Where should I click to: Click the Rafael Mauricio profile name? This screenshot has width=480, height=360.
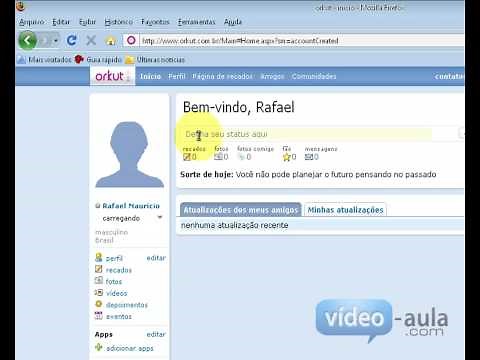point(131,206)
